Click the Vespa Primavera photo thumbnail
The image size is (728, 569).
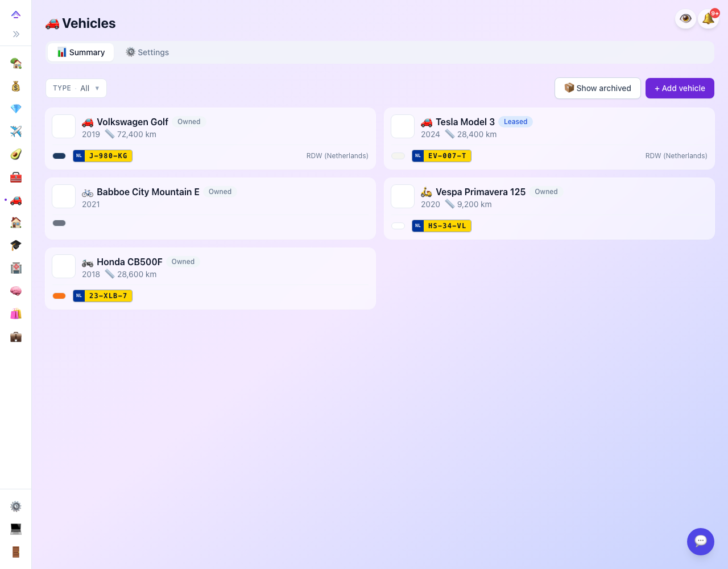tap(403, 196)
